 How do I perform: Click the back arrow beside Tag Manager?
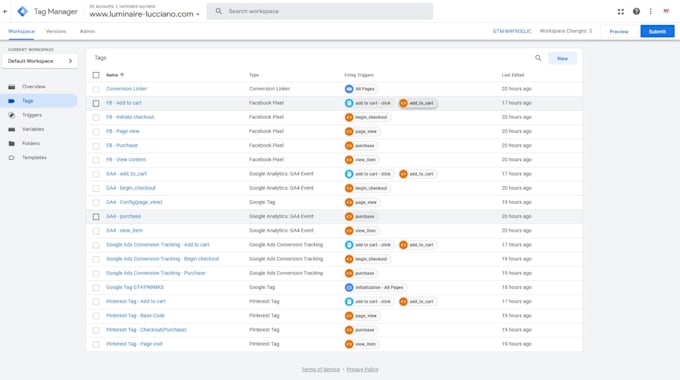coord(5,12)
